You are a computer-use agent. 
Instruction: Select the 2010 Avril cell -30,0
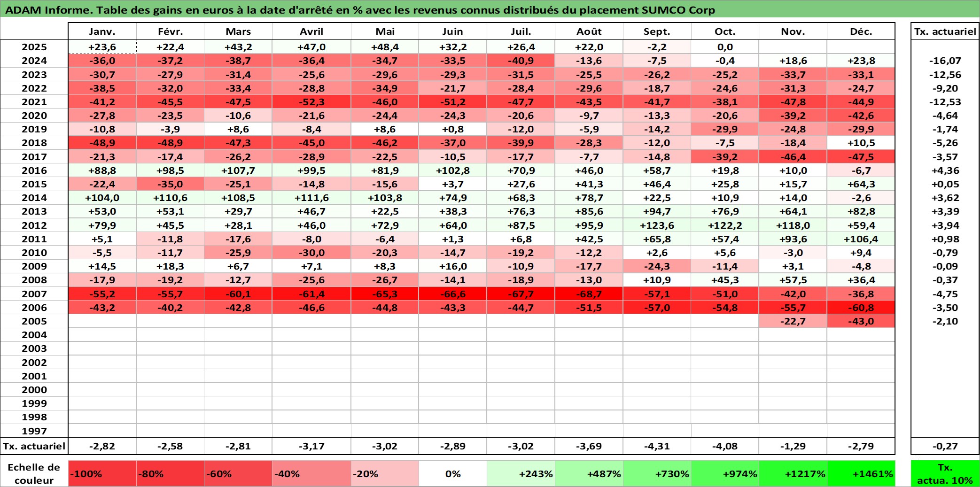(x=311, y=253)
